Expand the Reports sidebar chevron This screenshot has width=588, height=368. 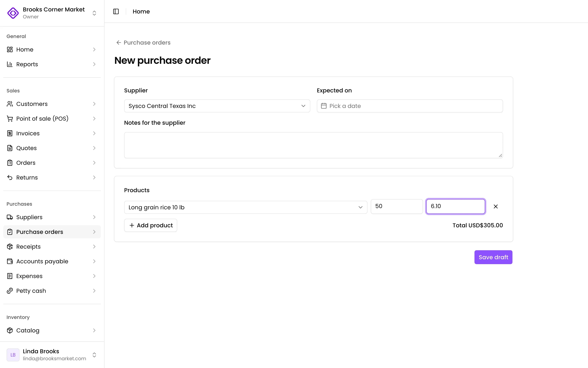click(x=94, y=64)
